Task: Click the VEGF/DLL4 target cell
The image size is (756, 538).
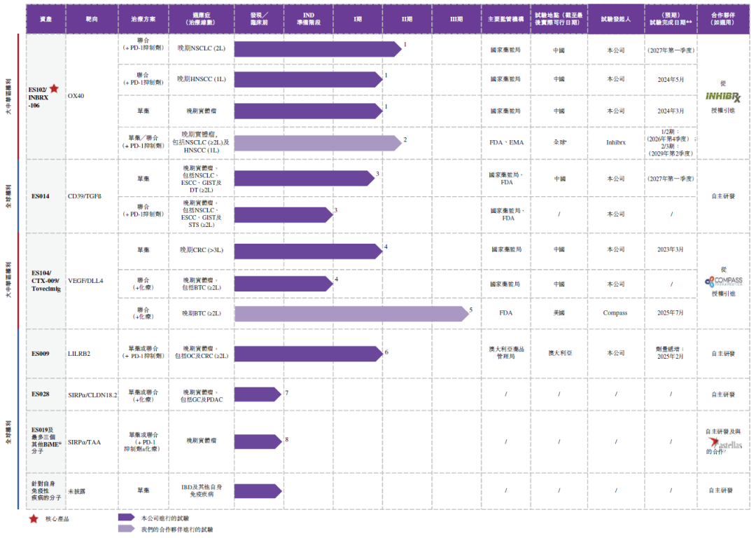Action: click(85, 281)
